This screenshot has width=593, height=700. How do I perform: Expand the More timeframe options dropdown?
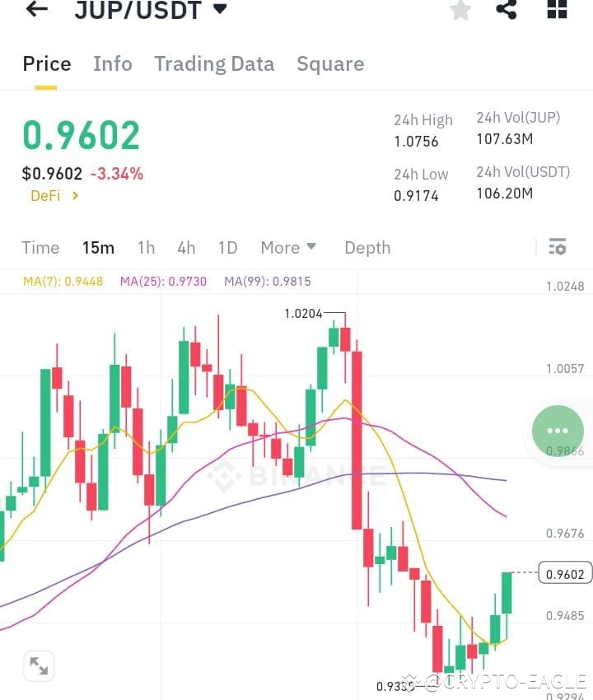[x=287, y=247]
